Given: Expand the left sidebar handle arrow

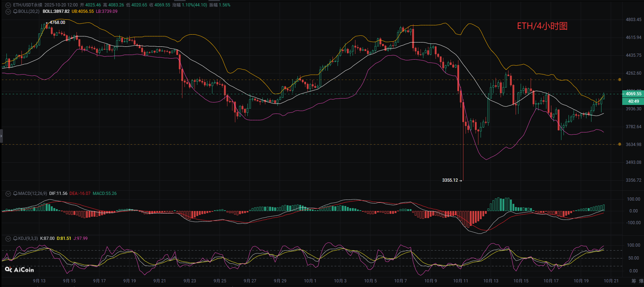Looking at the screenshot, I should [x=1, y=136].
